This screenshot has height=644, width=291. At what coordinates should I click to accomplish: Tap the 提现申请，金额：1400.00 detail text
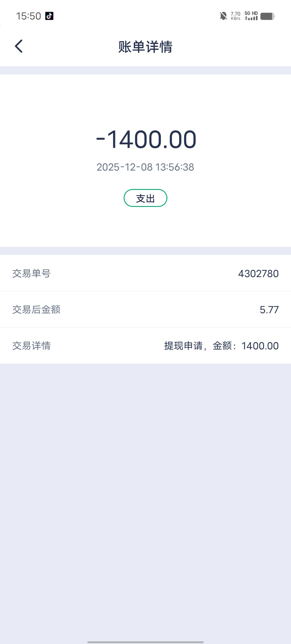[x=221, y=346]
